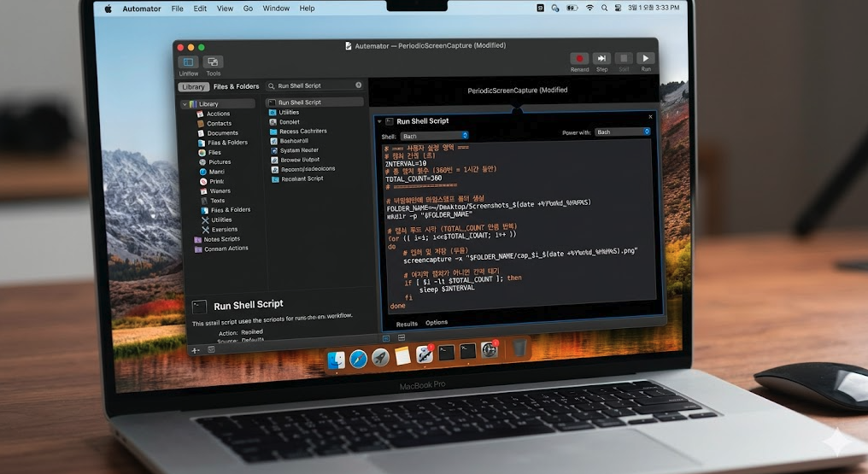Screen dimensions: 868x474
Task: Click inside the shell script code editor
Action: click(519, 225)
